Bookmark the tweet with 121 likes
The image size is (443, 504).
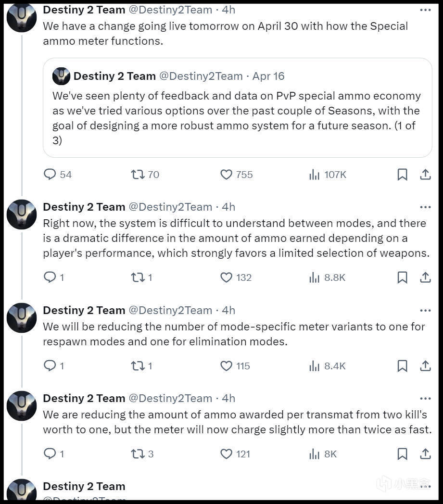[402, 454]
